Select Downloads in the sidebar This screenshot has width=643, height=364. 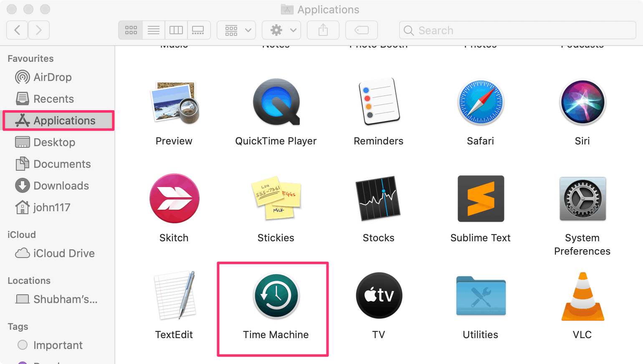coord(61,185)
